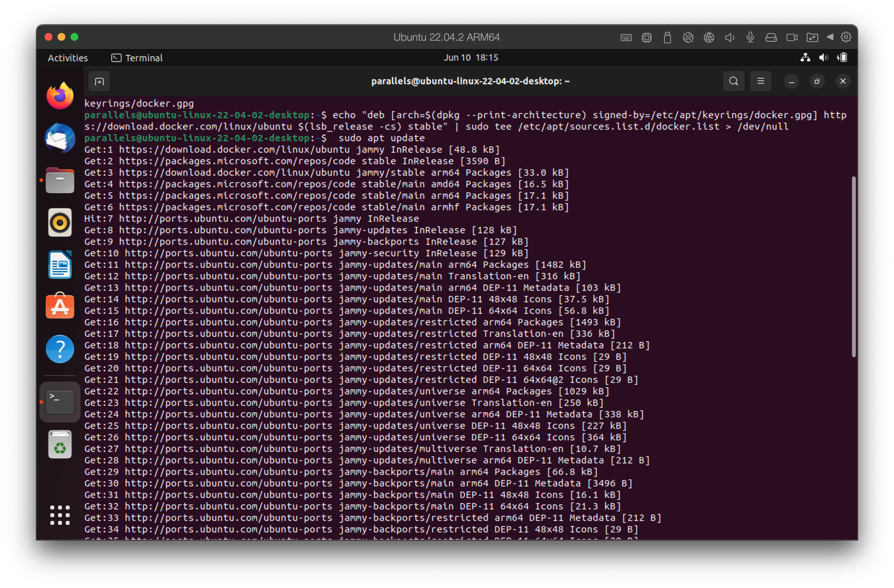Open a new terminal tab button
Image resolution: width=894 pixels, height=588 pixels.
click(99, 81)
